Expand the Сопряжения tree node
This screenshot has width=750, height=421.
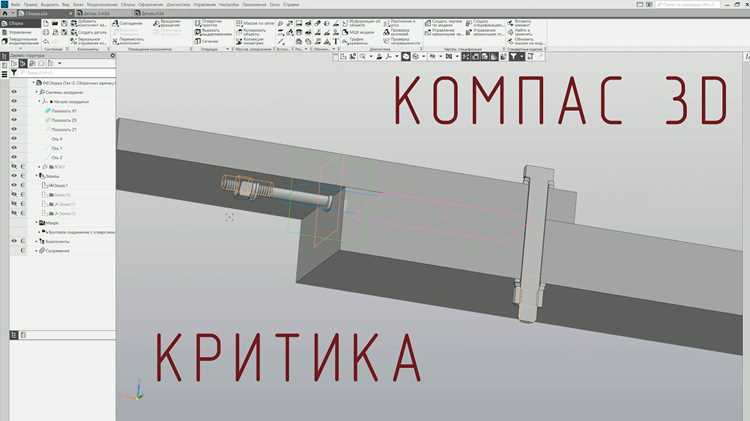coord(36,251)
